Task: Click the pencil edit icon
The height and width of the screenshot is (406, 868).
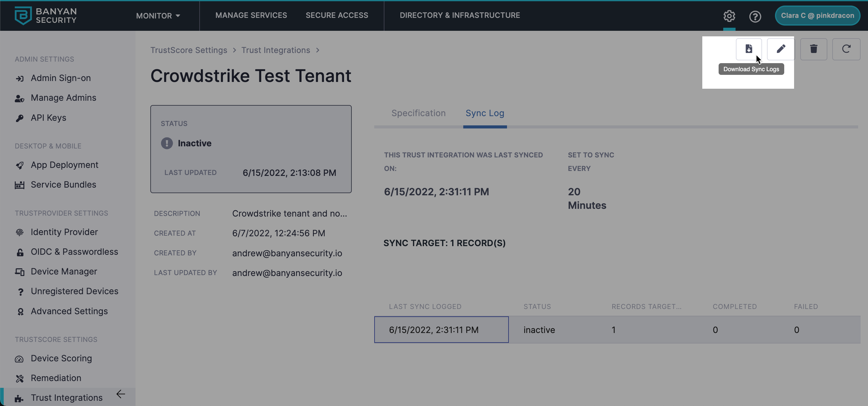Action: click(x=781, y=49)
